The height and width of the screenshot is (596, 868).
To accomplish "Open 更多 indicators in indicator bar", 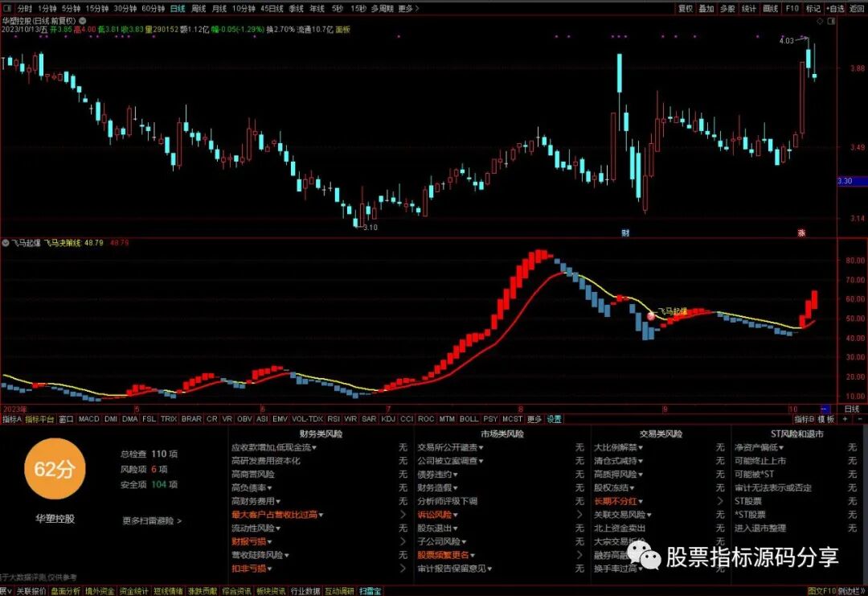I will (534, 419).
